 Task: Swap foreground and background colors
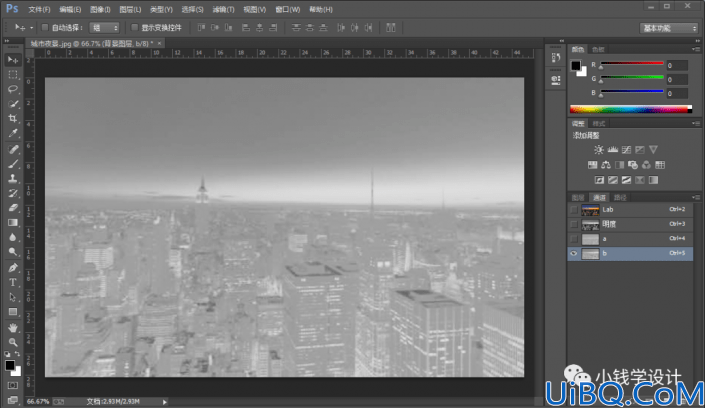point(17,354)
